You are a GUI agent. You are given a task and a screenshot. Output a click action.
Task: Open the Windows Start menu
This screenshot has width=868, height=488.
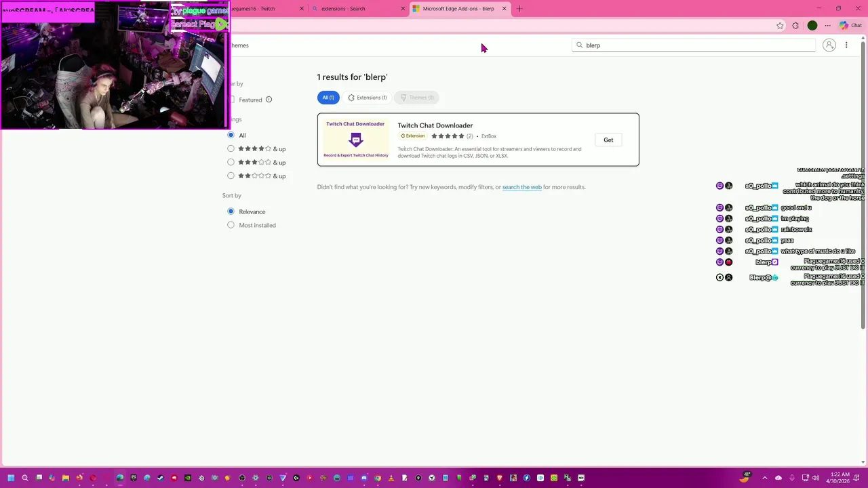pos(11,478)
